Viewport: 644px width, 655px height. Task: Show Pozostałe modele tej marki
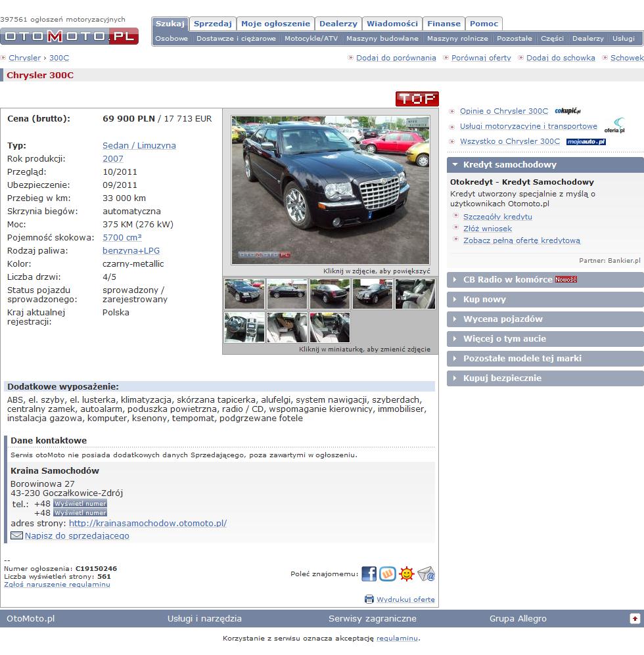(545, 358)
